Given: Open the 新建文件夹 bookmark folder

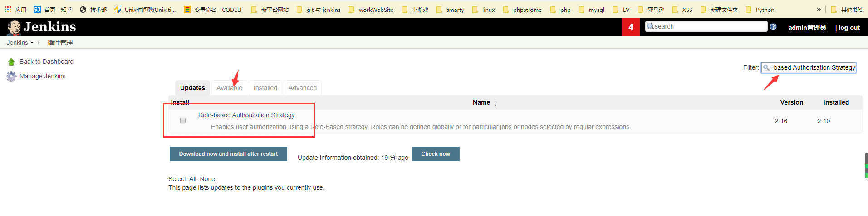Looking at the screenshot, I should [719, 10].
